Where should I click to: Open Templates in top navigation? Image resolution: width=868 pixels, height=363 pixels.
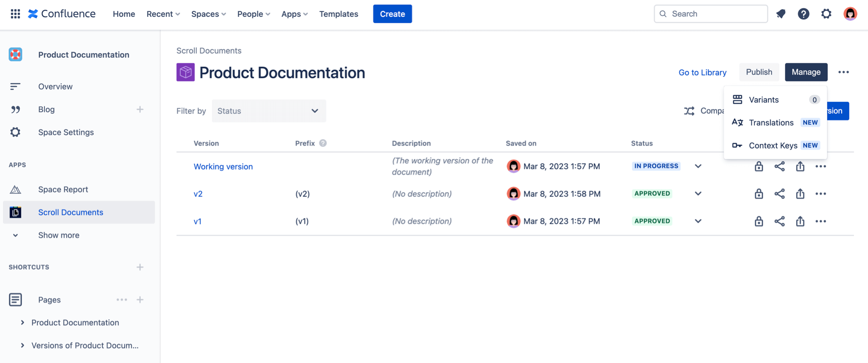pos(339,14)
